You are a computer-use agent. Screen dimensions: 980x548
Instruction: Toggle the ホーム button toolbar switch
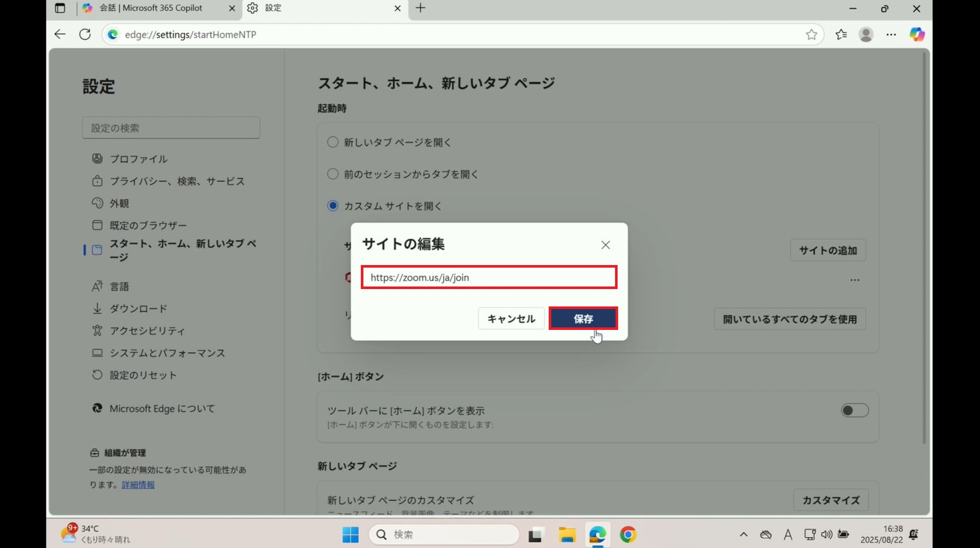[854, 411]
